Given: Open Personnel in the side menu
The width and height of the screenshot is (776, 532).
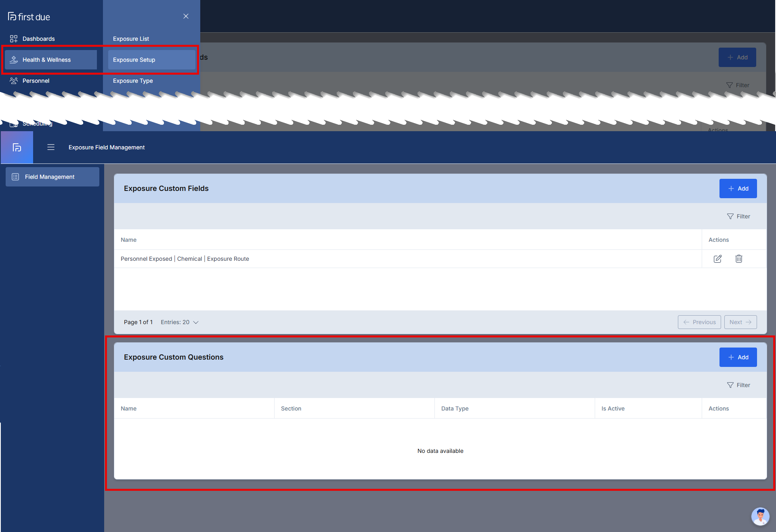Looking at the screenshot, I should click(36, 81).
